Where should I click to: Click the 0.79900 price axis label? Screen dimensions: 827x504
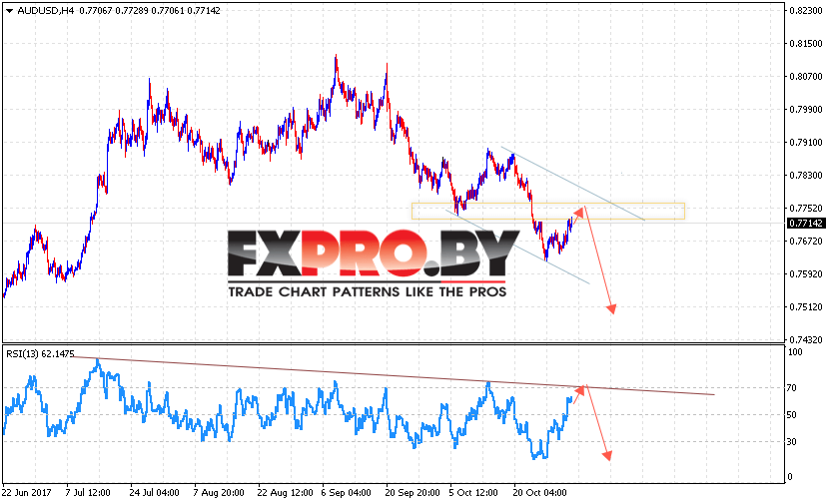point(805,110)
